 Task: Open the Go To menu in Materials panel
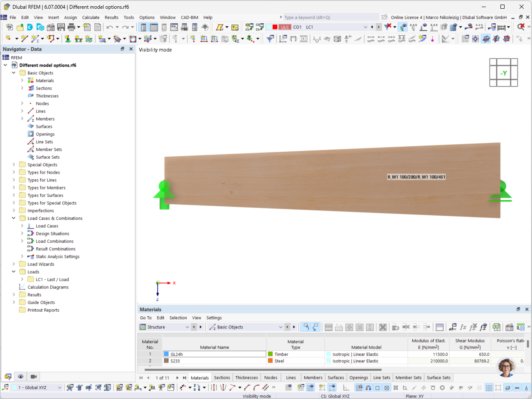pyautogui.click(x=145, y=318)
